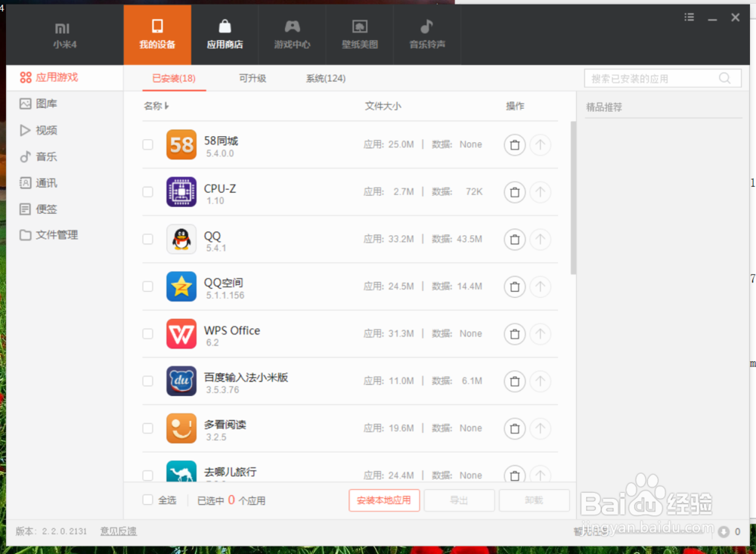Open the 小米4 device home

(64, 36)
